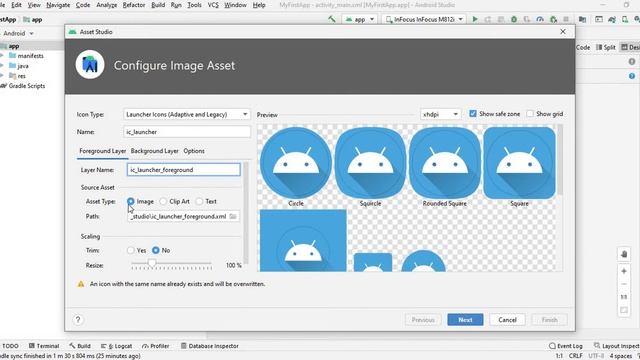Click the pan hand icon in design panel
This screenshot has width=640, height=360.
pos(624,254)
